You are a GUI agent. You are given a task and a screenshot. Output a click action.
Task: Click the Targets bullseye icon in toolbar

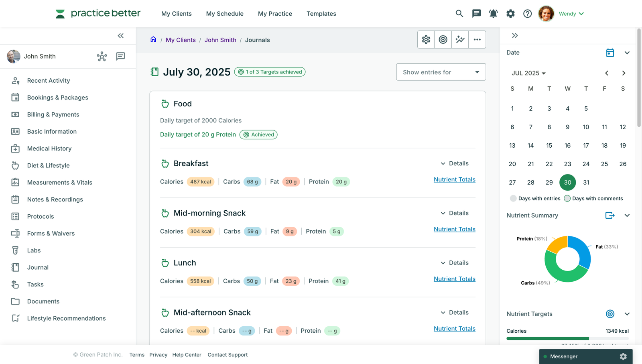tap(443, 39)
